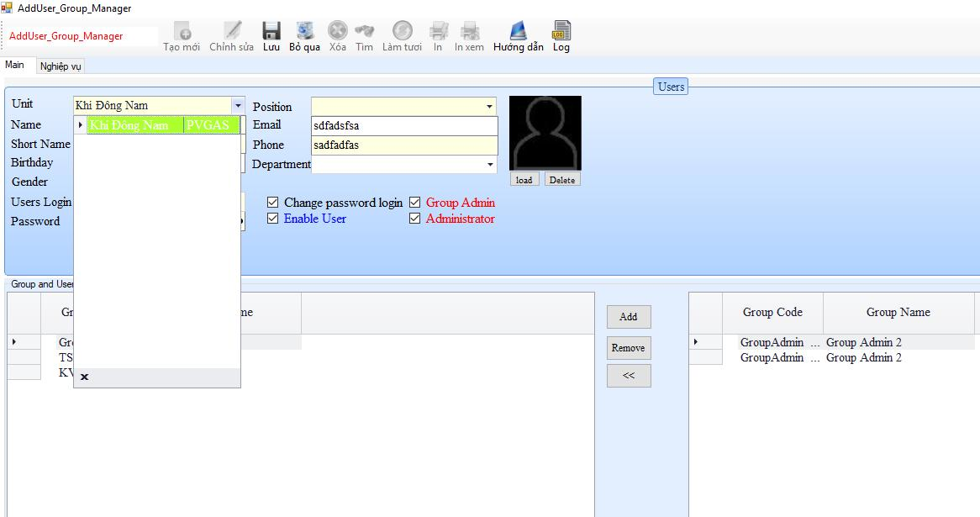Click the Làm tươi (Refresh) toolbar icon
Screen dimensions: 980x517
point(403,31)
